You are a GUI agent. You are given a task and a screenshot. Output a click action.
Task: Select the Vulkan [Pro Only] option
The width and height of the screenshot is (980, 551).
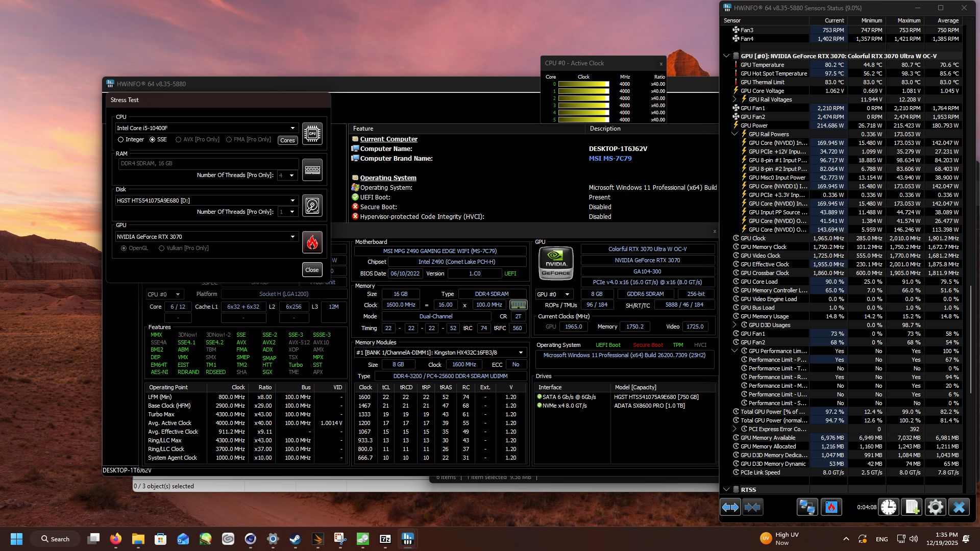184,248
